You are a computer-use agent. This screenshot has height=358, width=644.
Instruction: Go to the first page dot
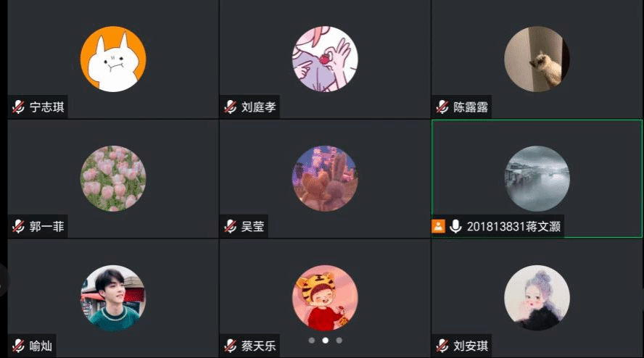(312, 341)
